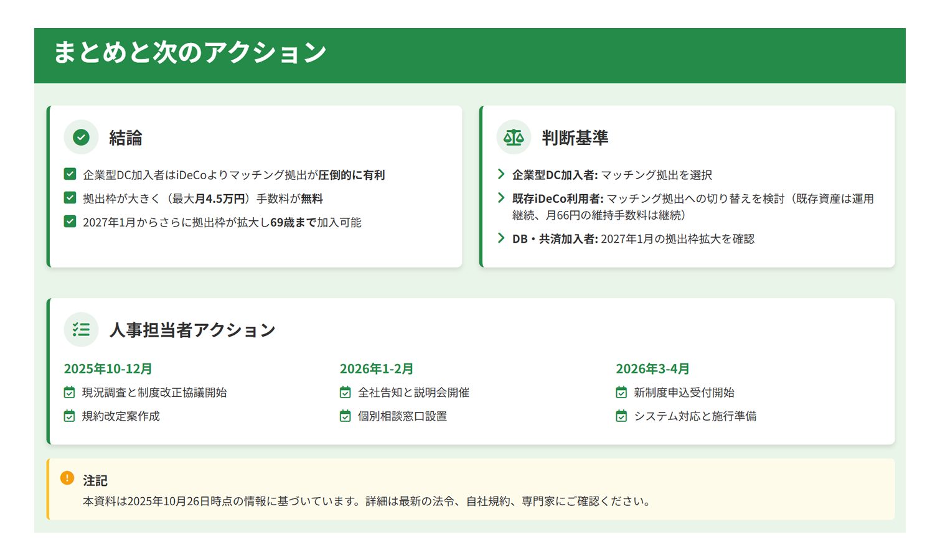The image size is (940, 560).
Task: Click the checklist icon beside 人事担当者アクション
Action: pyautogui.click(x=81, y=330)
